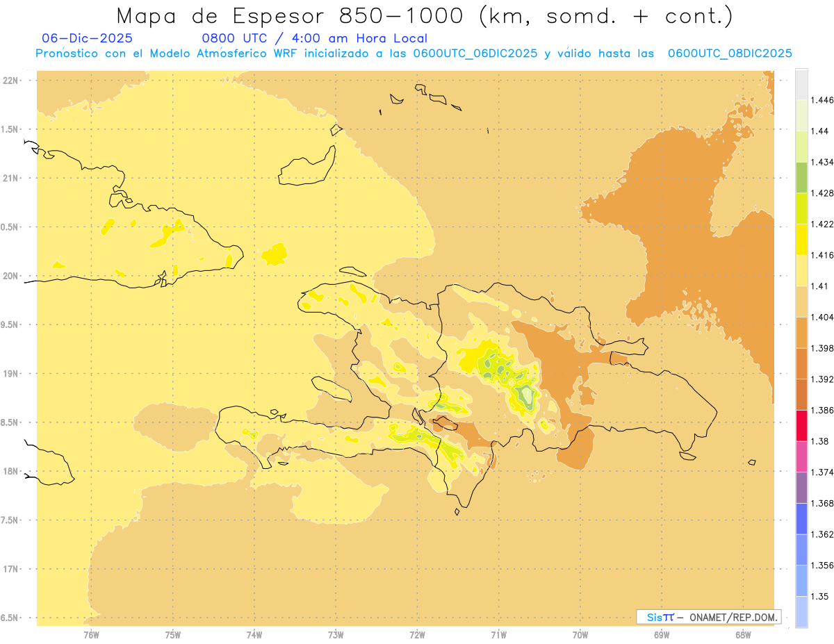Click the "1.368" legend value
This screenshot has width=834, height=644.
point(822,503)
